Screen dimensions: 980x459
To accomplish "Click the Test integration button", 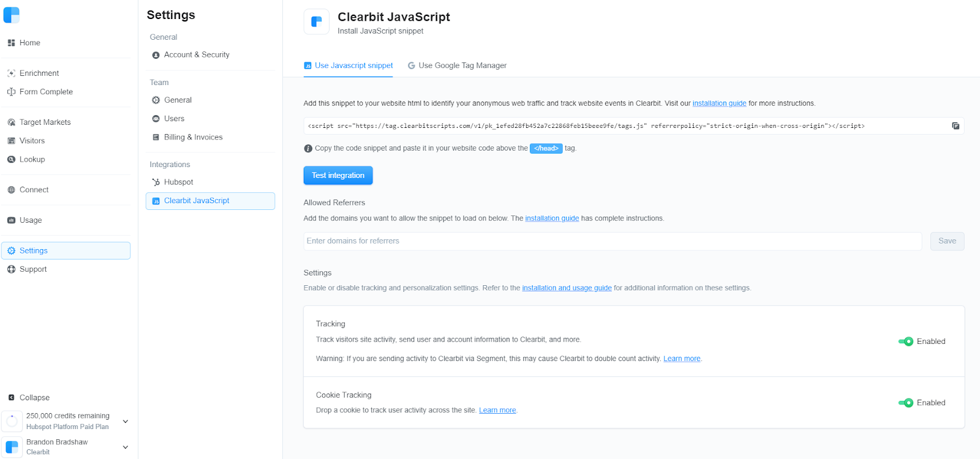I will (x=338, y=176).
